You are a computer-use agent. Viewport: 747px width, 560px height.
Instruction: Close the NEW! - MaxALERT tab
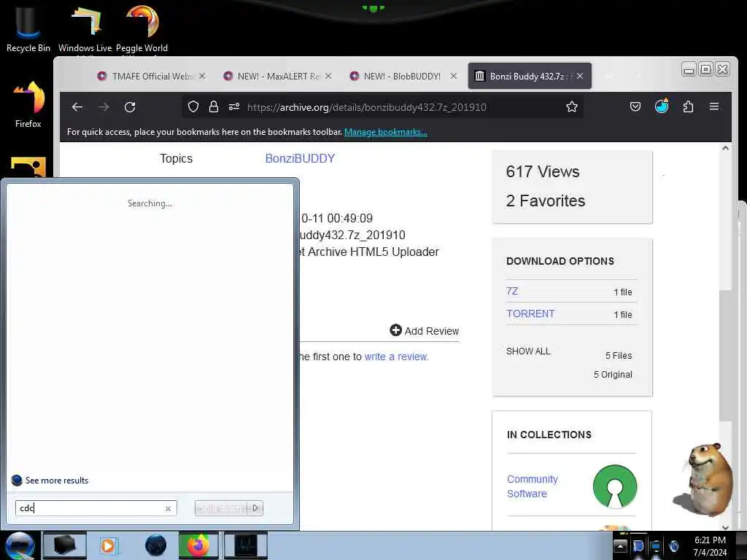click(328, 76)
